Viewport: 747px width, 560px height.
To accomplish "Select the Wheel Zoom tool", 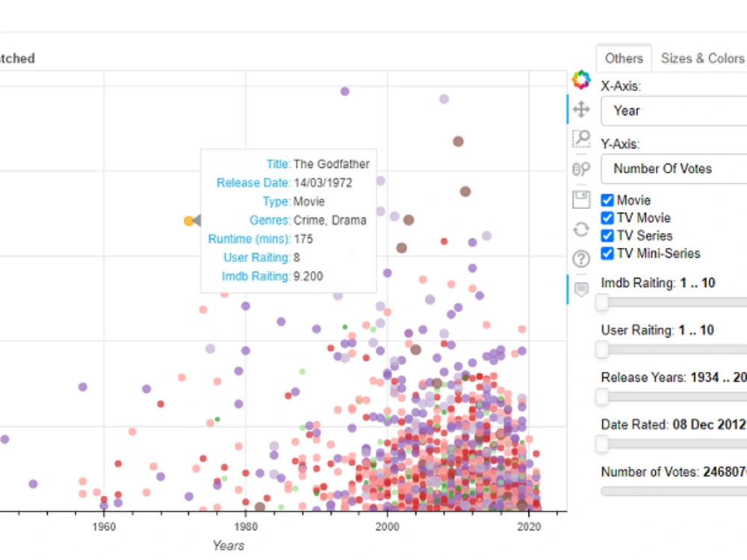I will pos(581,169).
